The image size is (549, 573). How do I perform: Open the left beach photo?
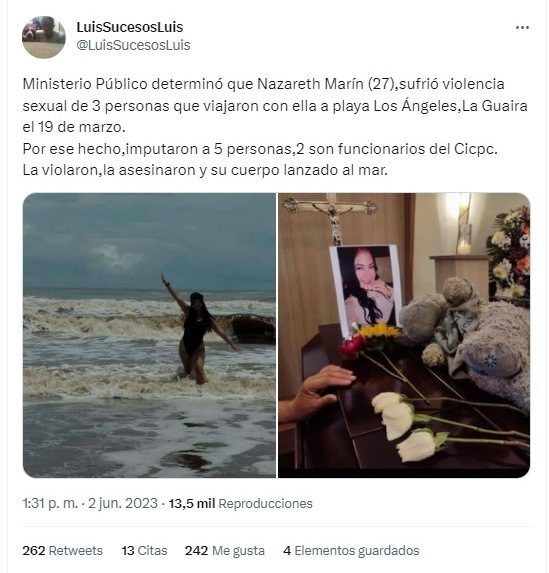point(149,335)
